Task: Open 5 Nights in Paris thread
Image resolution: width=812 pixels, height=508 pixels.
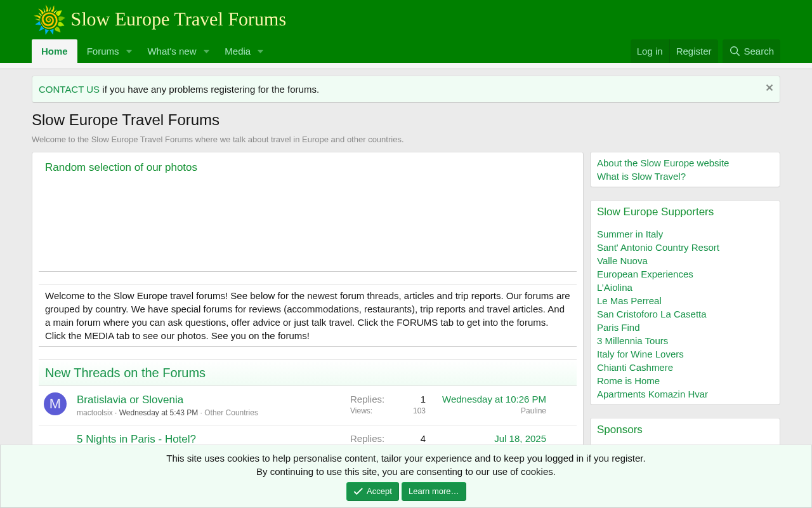Action: [x=136, y=439]
